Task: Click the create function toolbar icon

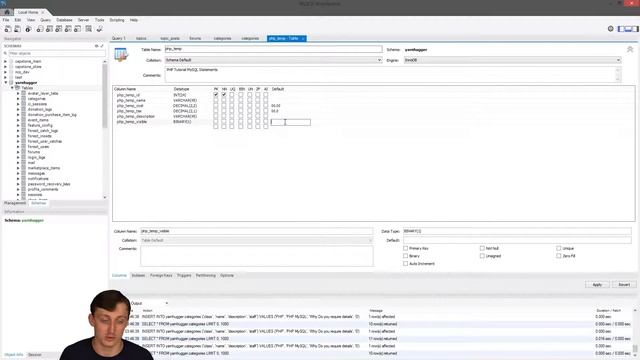Action: click(78, 29)
